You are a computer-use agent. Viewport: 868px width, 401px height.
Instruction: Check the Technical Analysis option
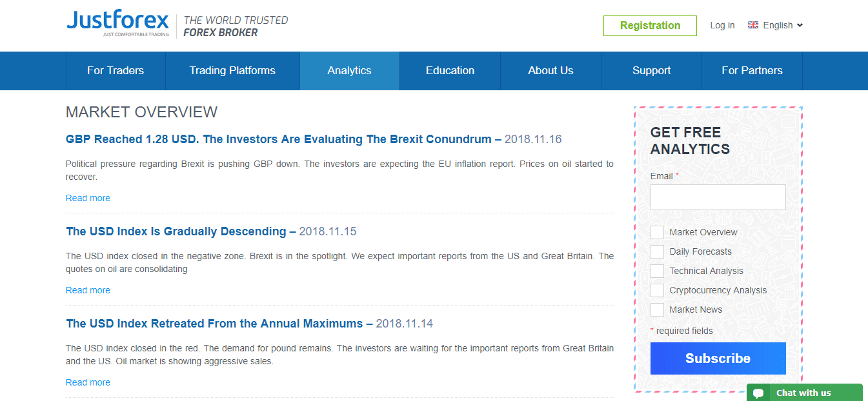tap(657, 271)
